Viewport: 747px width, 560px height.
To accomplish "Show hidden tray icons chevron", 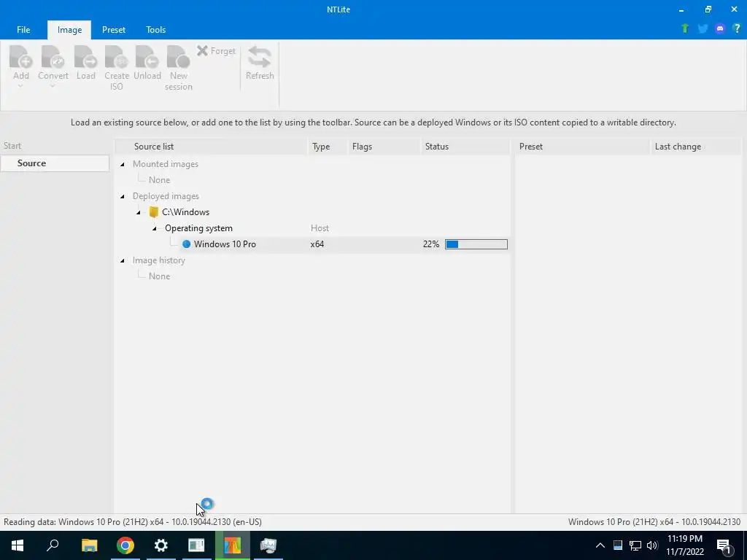I will pyautogui.click(x=600, y=545).
